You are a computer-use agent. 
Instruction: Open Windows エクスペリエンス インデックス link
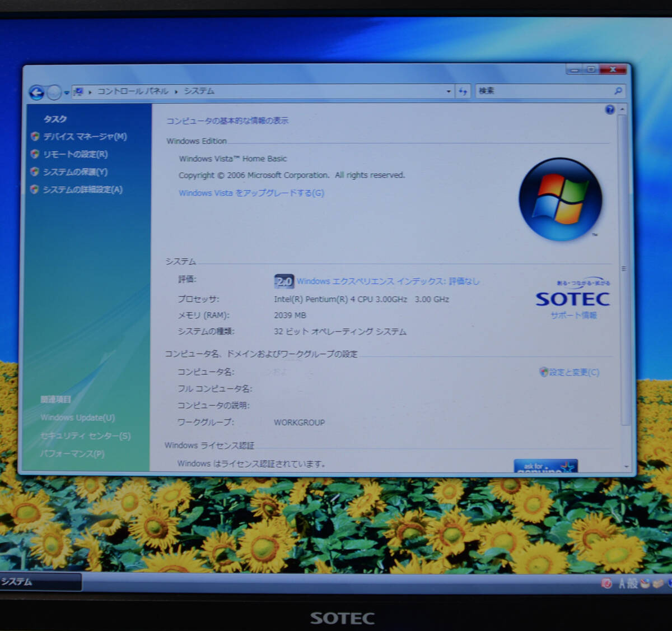click(388, 281)
